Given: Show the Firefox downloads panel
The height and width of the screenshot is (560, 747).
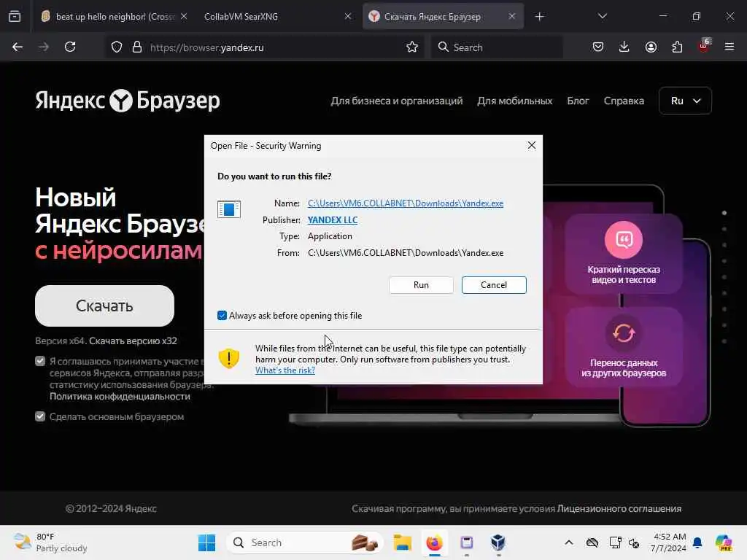Looking at the screenshot, I should tap(624, 47).
